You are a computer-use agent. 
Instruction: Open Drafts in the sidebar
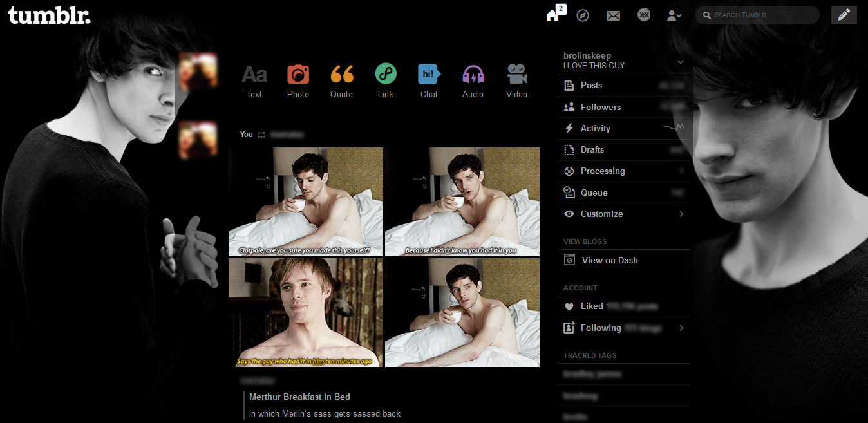623,149
